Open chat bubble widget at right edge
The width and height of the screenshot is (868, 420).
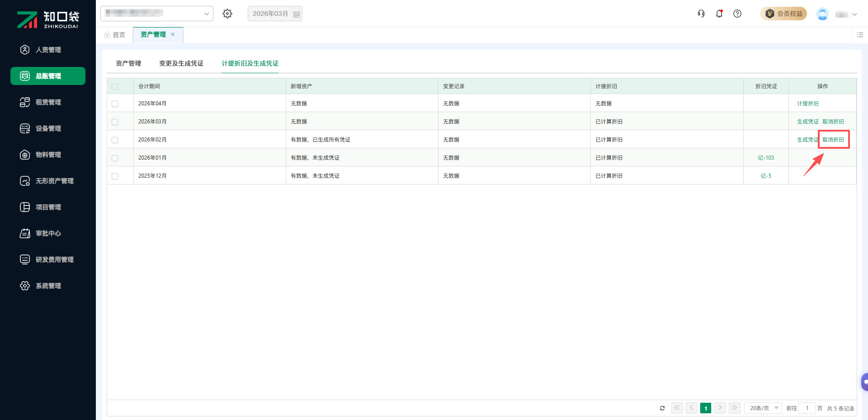click(x=864, y=382)
